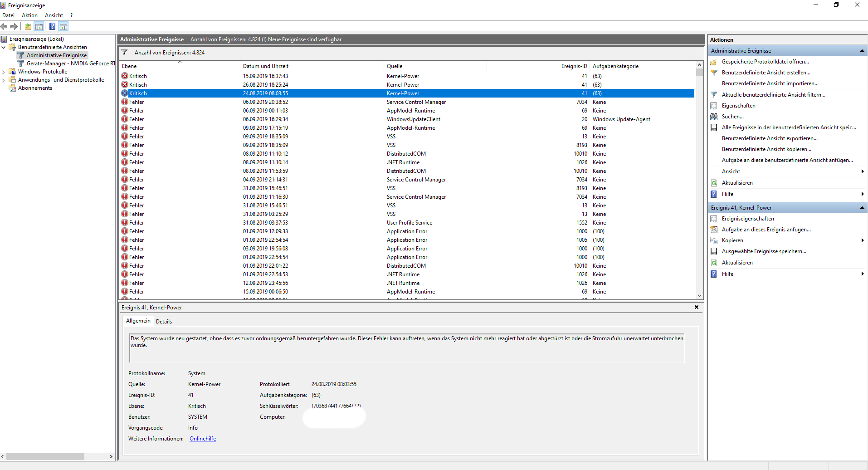Switch to the Allgemein tab
Screen dimensions: 868x470
pos(138,321)
